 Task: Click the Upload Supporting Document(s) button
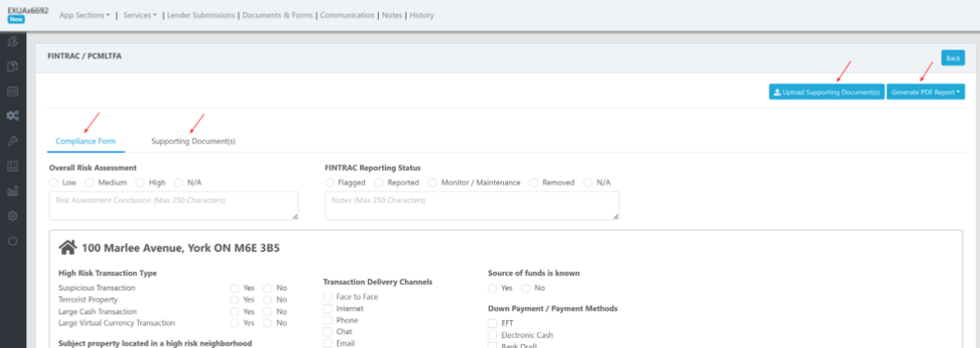[826, 92]
